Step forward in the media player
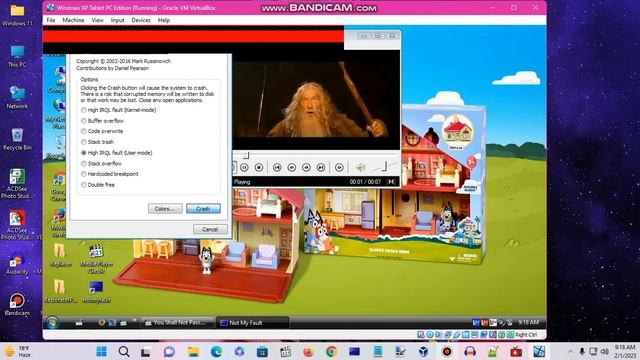The height and width of the screenshot is (360, 640). coord(306,167)
